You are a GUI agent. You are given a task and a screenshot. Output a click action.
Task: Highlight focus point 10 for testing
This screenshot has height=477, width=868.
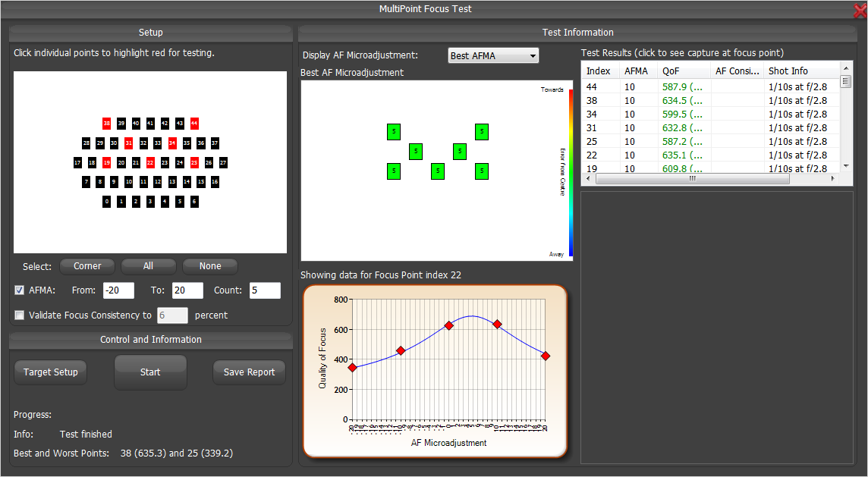(128, 181)
